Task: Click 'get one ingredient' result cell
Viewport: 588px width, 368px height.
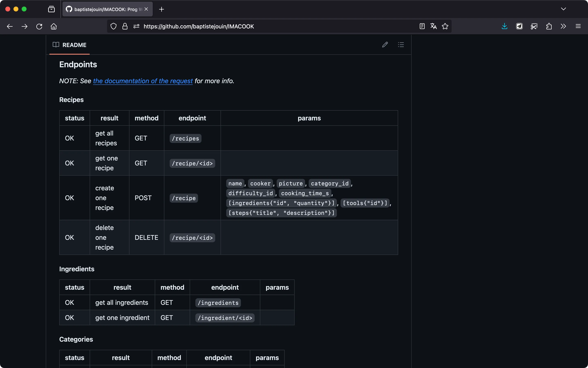Action: (x=122, y=317)
